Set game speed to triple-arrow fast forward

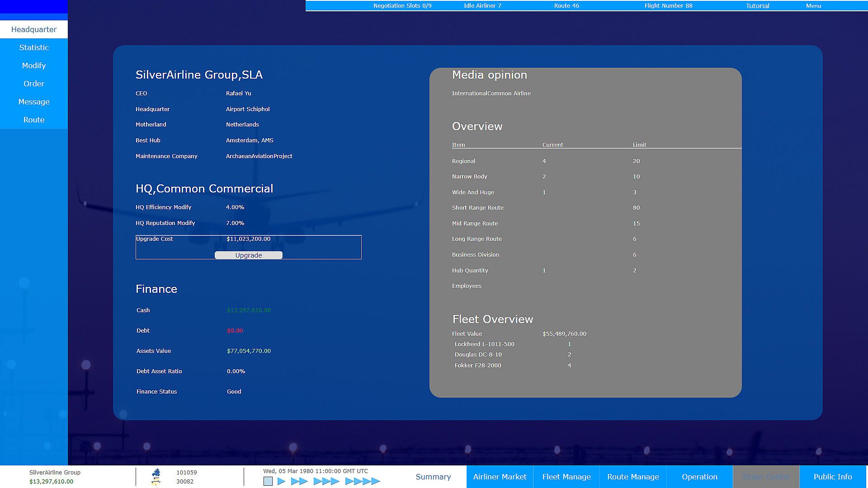tap(326, 482)
